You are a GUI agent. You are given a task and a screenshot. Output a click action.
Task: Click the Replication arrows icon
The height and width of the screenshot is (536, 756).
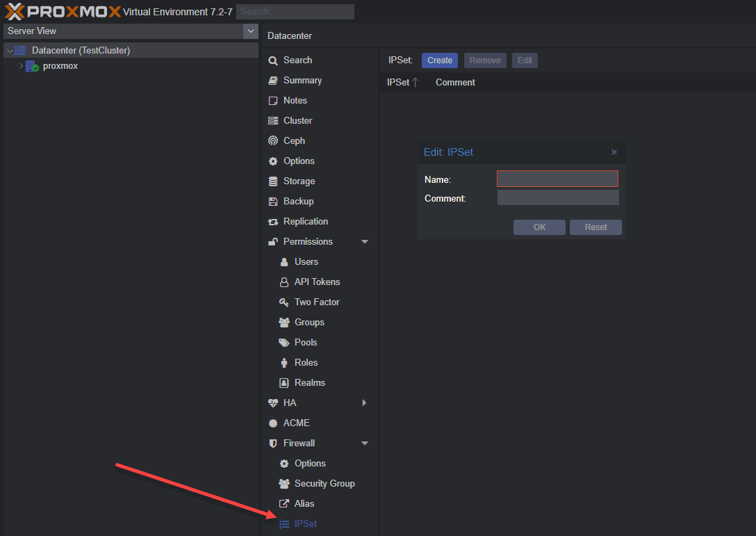pyautogui.click(x=273, y=222)
